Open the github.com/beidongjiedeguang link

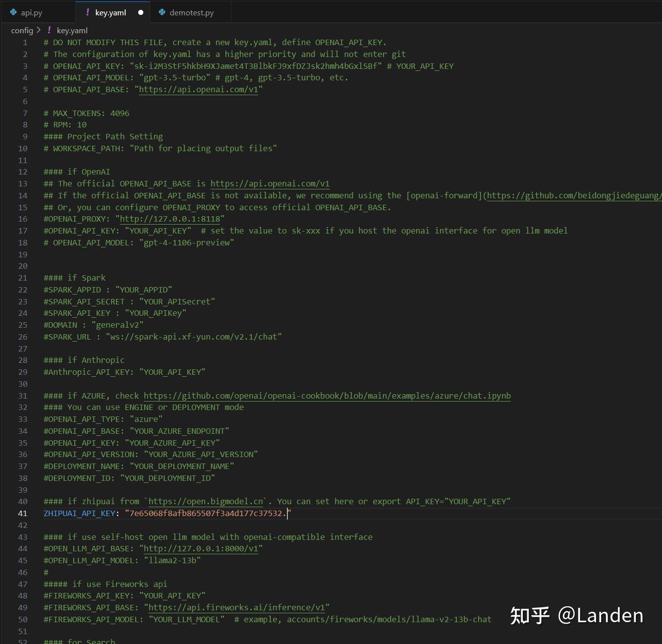tap(574, 195)
